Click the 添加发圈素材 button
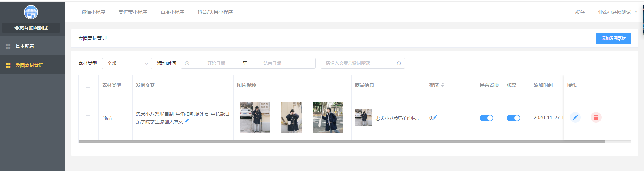 tap(614, 39)
